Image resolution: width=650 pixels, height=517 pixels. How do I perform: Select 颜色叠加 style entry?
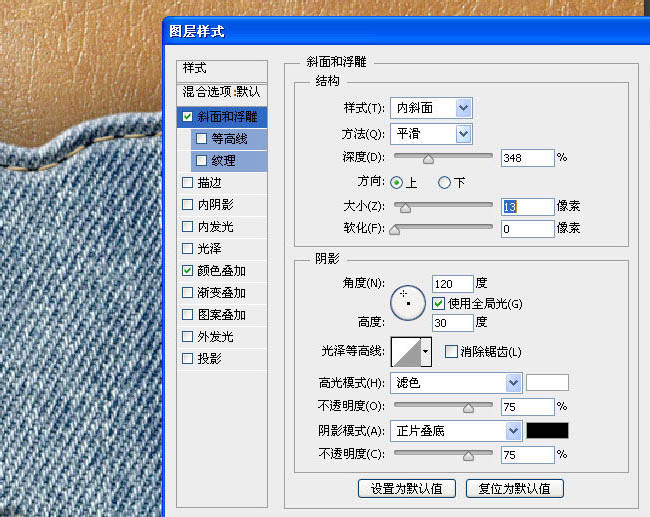[221, 271]
